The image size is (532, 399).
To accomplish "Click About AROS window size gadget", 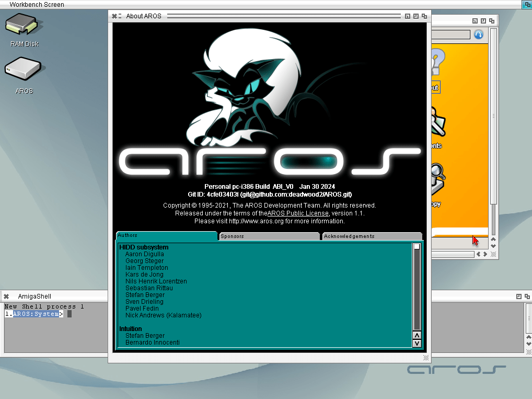I will click(x=426, y=358).
